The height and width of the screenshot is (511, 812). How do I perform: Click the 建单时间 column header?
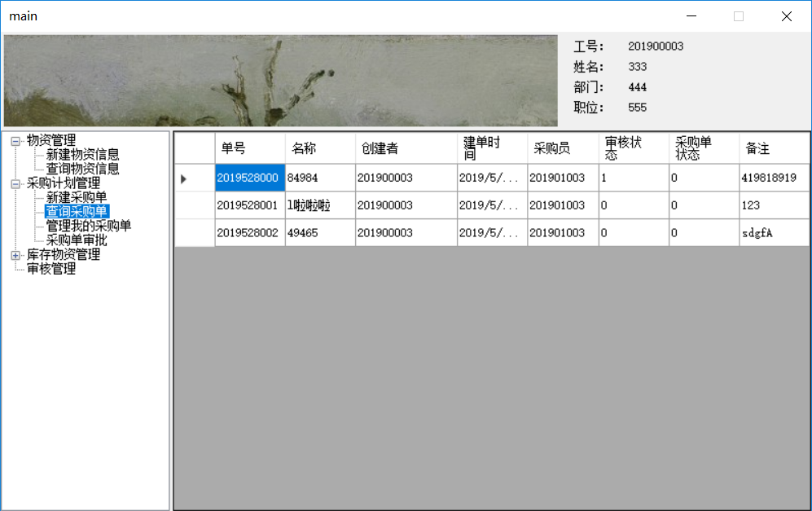coord(491,148)
